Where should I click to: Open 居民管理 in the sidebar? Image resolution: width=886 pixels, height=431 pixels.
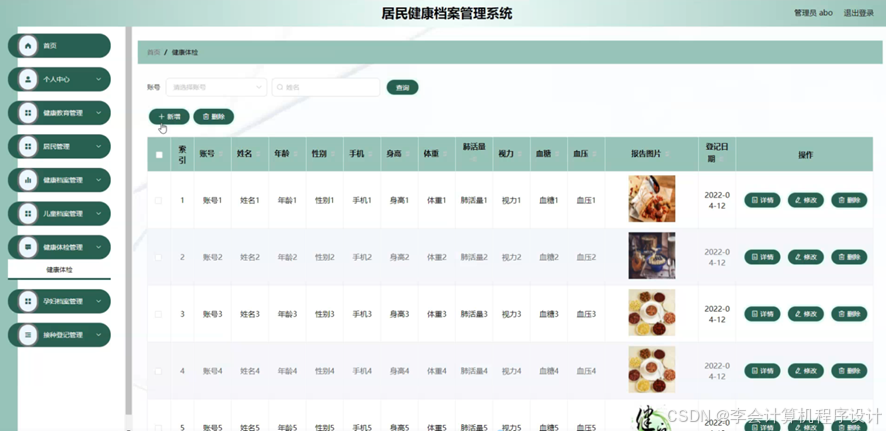(x=59, y=146)
